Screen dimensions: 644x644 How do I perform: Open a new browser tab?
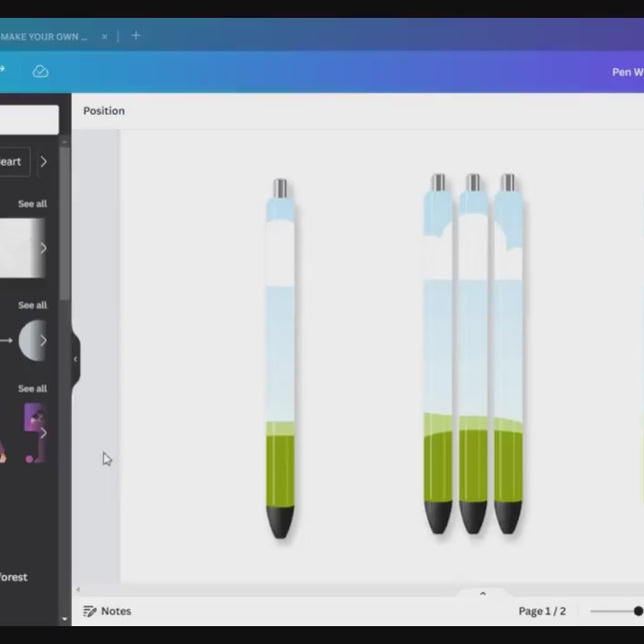click(136, 35)
